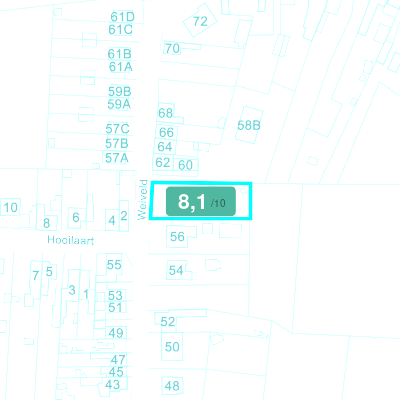Image resolution: width=400 pixels, height=400 pixels.
Task: Select parcel labeled 57A
Action: [x=117, y=158]
